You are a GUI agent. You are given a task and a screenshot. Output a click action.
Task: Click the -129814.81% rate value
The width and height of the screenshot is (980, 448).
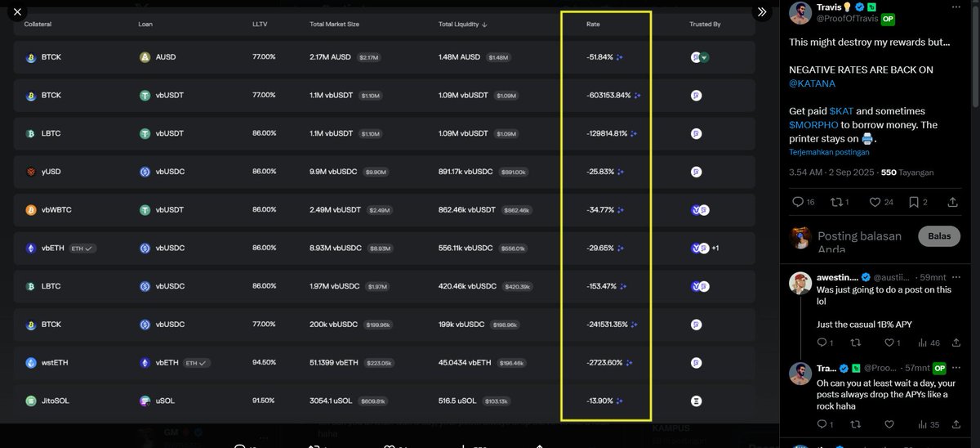tap(607, 133)
